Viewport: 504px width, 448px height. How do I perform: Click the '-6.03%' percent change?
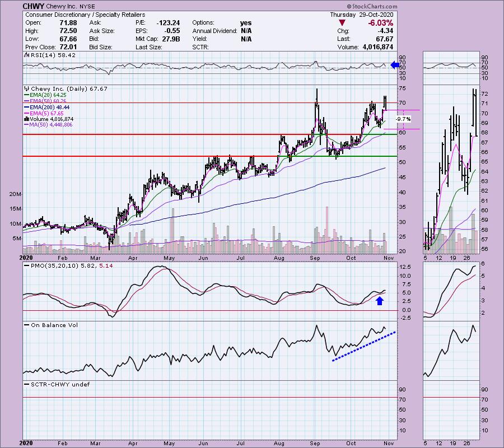380,23
